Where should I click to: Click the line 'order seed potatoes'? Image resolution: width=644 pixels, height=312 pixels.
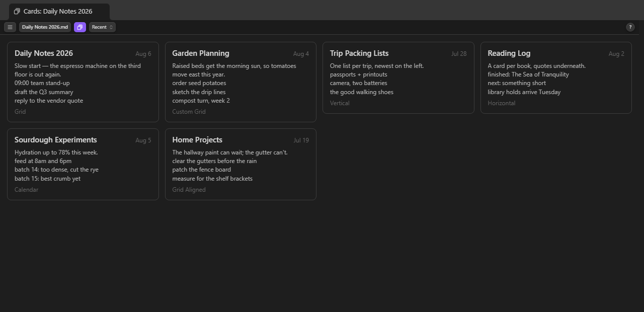(x=199, y=83)
